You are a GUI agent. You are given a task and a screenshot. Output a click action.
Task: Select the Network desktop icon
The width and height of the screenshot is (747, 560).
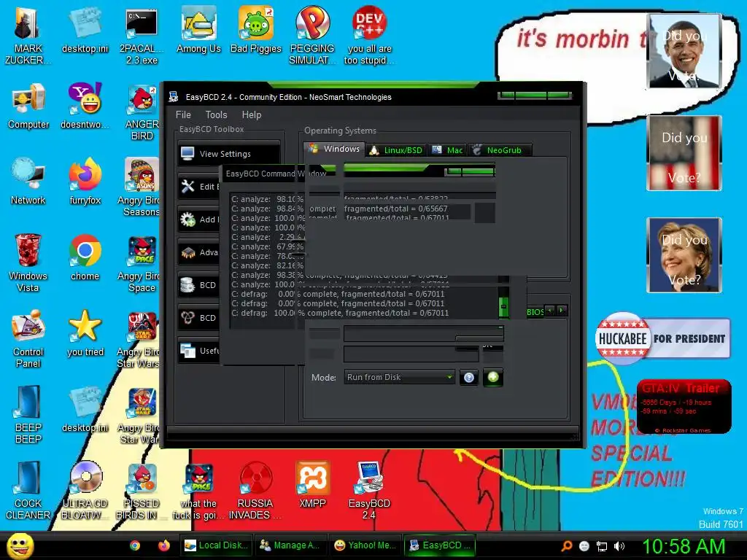28,182
